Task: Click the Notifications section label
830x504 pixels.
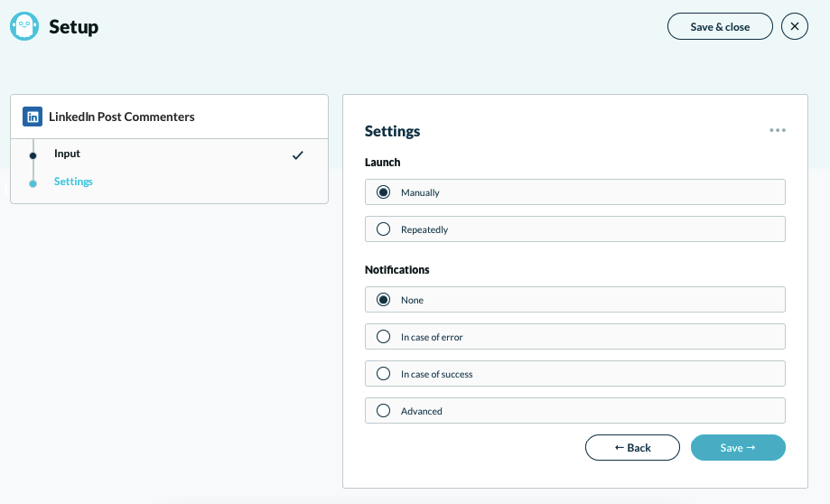Action: (x=397, y=270)
